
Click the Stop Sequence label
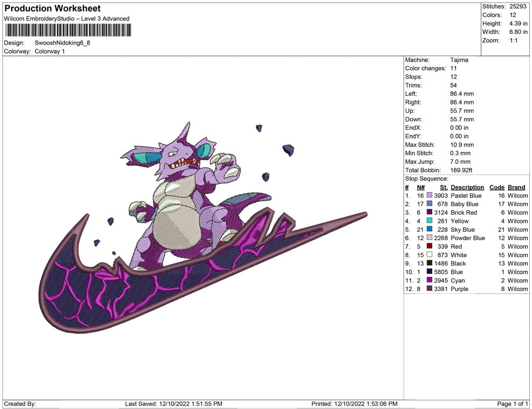pos(427,179)
